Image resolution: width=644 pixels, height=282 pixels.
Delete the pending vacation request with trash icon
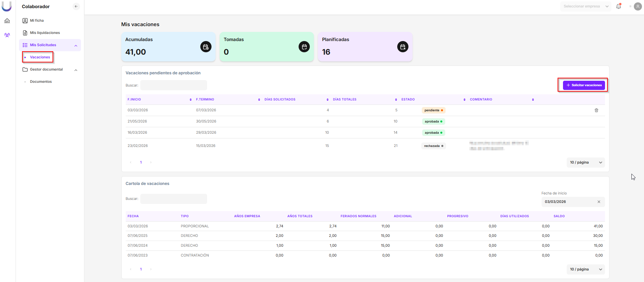click(x=596, y=110)
